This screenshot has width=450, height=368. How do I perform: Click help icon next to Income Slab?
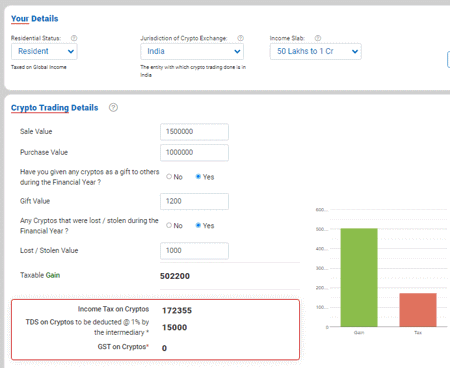coord(318,38)
